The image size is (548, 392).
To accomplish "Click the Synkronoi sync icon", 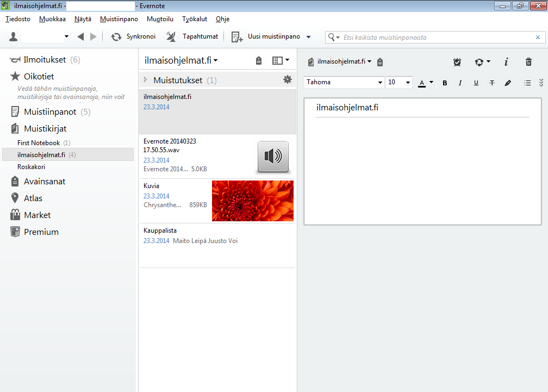I will click(x=116, y=36).
